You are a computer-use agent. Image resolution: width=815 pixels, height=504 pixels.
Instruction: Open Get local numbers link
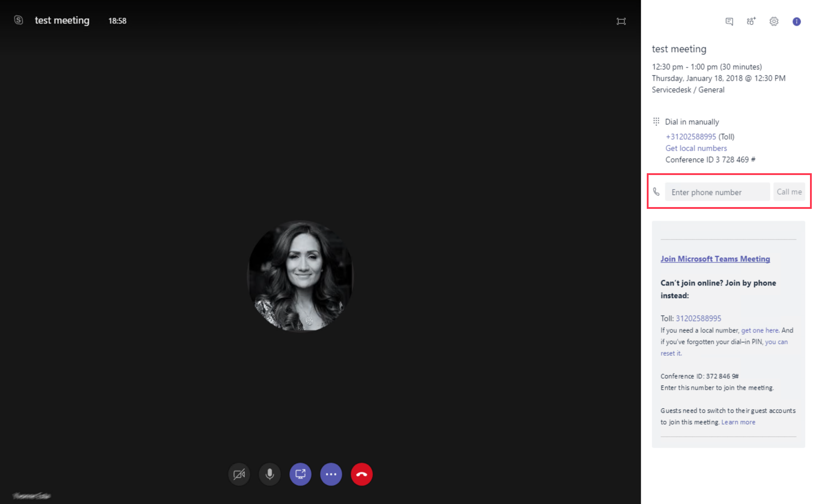[x=696, y=148]
